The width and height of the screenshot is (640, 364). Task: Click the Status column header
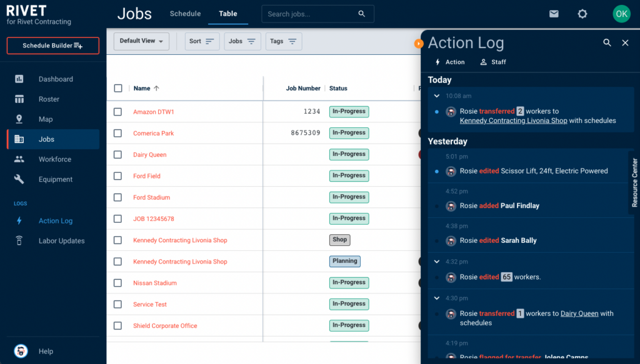point(338,88)
